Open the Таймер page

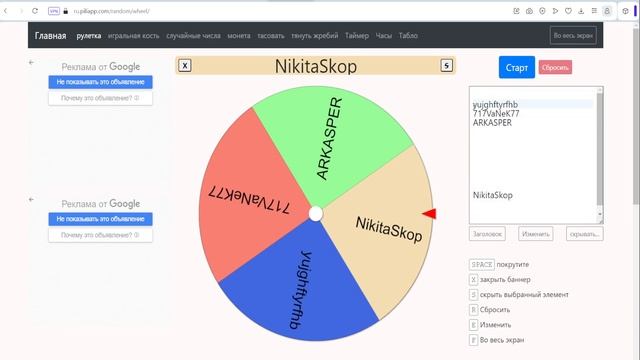[x=357, y=36]
